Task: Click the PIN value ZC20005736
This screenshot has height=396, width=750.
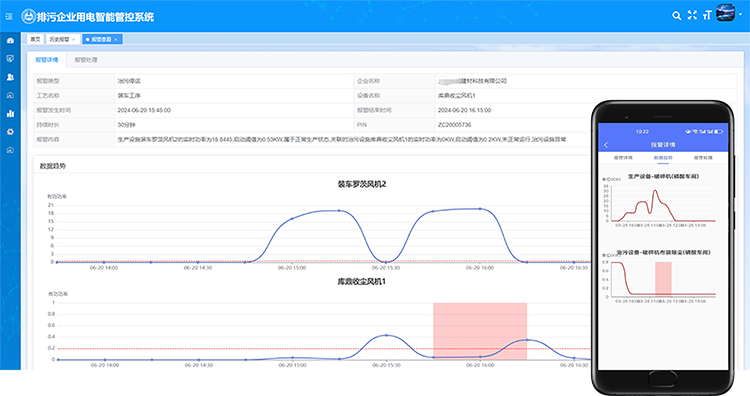Action: [x=454, y=125]
